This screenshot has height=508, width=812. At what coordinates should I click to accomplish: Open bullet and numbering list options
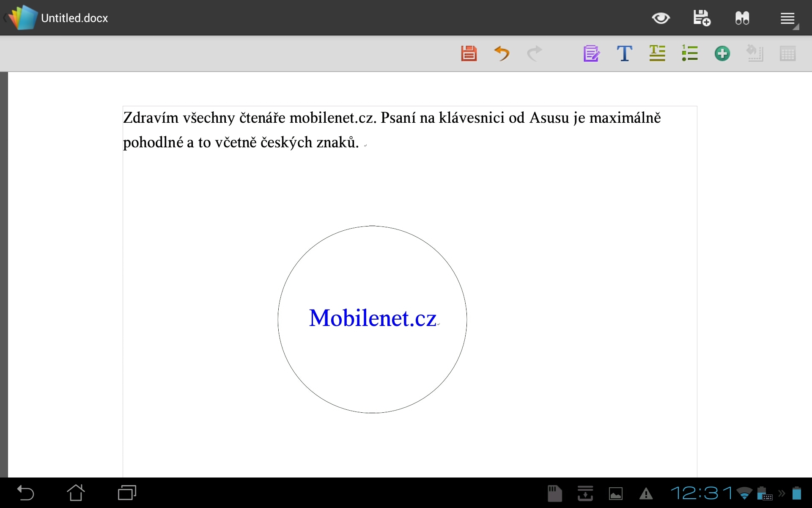(x=689, y=53)
